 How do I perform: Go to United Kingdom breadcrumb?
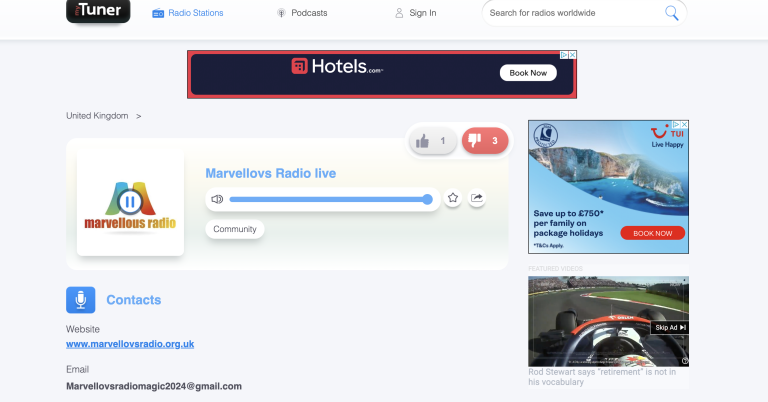(97, 116)
